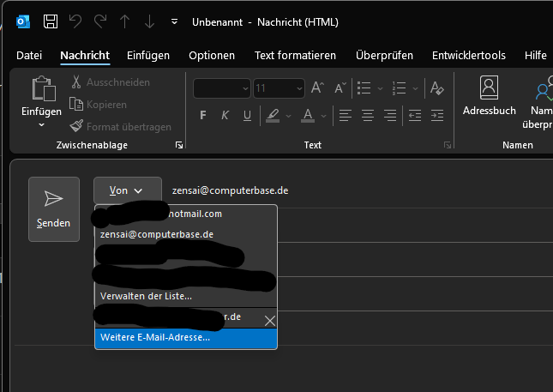The height and width of the screenshot is (392, 553).
Task: Toggle underline (U) formatting
Action: [247, 115]
